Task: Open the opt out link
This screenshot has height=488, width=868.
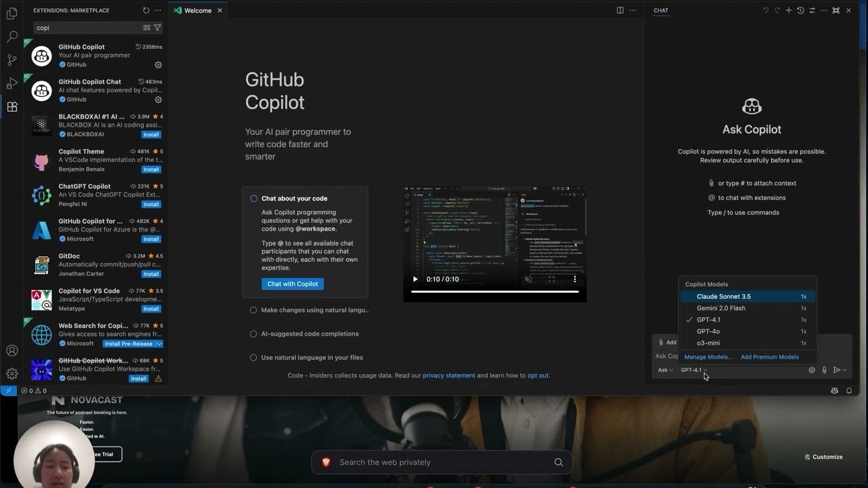Action: [x=538, y=375]
